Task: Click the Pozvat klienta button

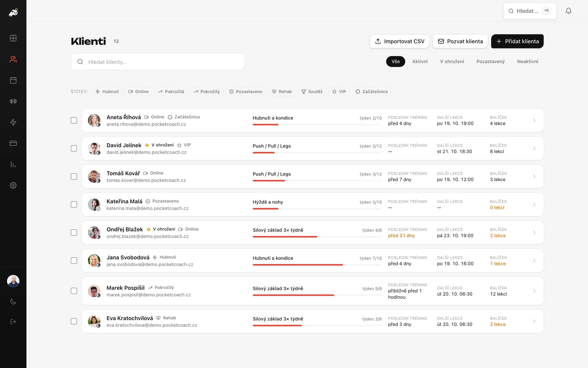Action: point(460,41)
